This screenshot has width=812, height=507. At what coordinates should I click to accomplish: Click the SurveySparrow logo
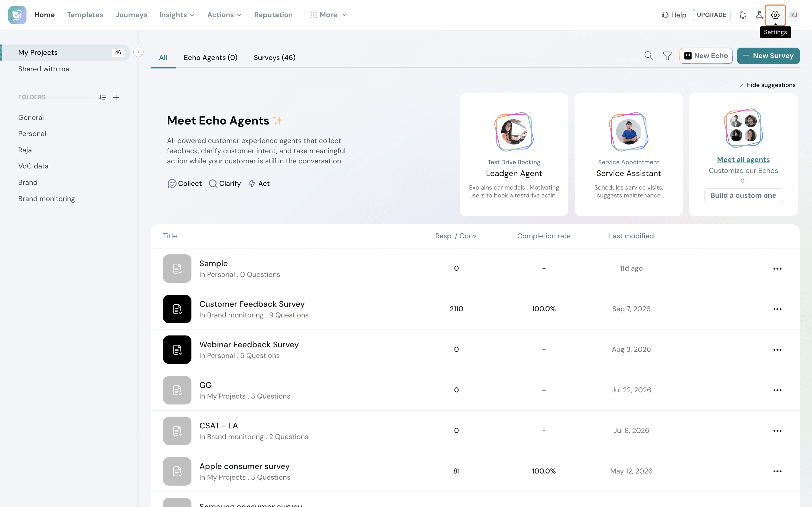pos(17,15)
